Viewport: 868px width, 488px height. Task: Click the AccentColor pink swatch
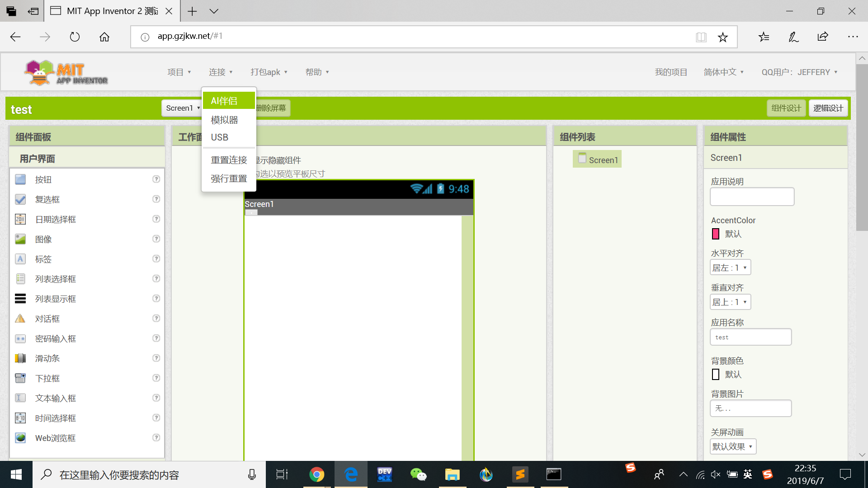(716, 234)
